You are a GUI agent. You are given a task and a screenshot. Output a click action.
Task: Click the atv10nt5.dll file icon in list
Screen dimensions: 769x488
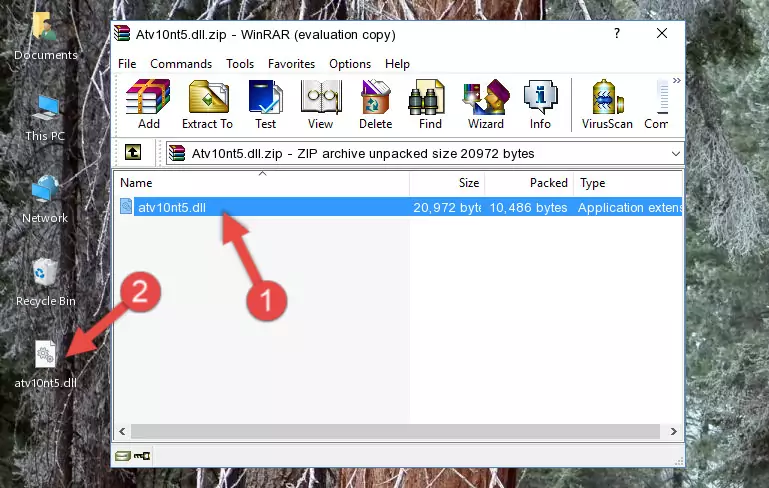[126, 206]
